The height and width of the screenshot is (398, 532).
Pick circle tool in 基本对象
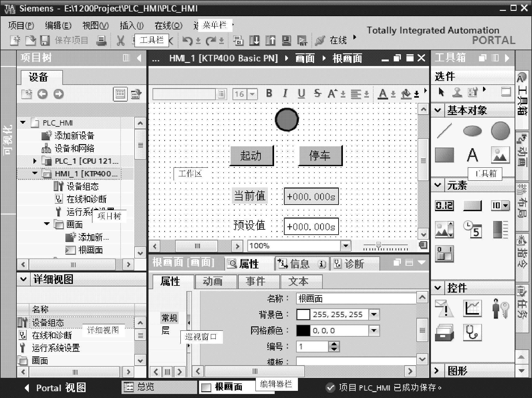point(500,130)
